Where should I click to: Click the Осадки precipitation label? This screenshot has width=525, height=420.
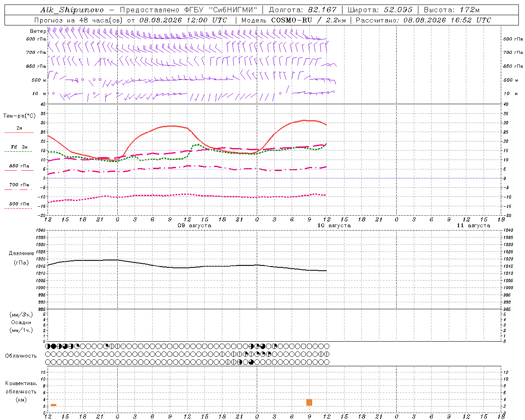(21, 322)
